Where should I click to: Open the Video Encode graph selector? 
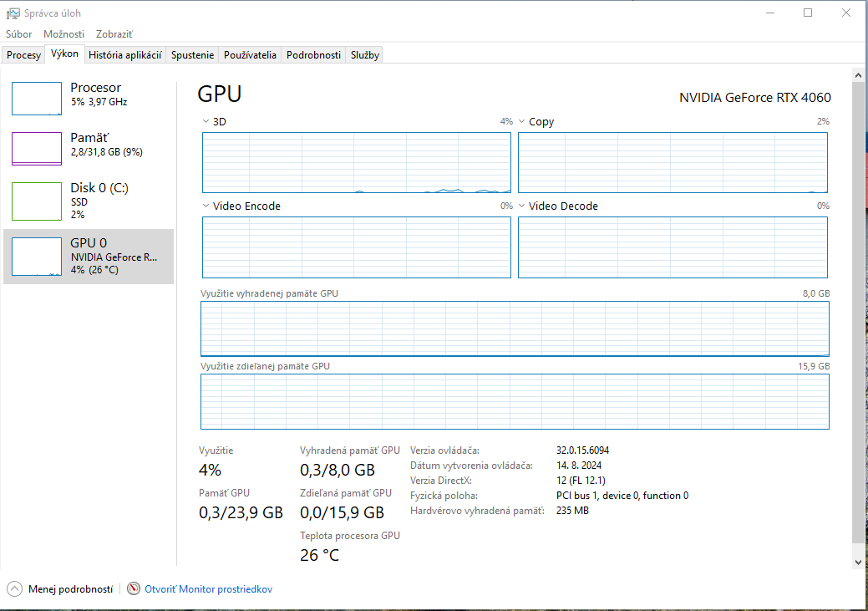point(204,206)
